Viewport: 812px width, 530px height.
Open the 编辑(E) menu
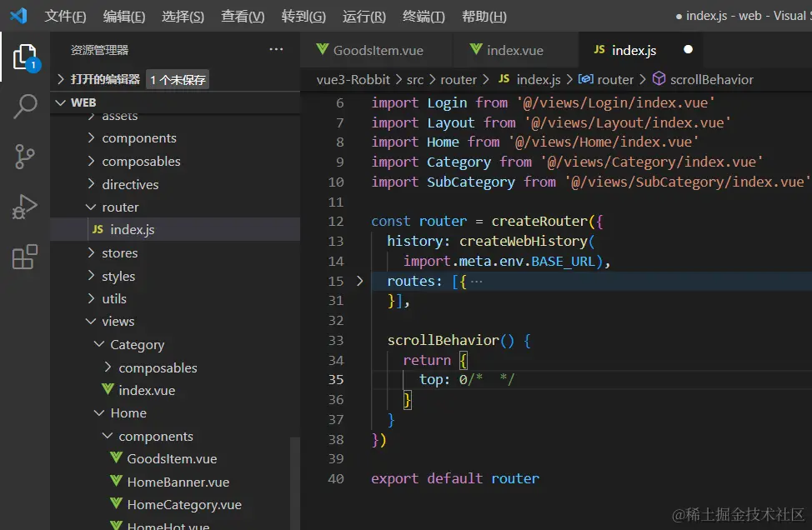123,17
